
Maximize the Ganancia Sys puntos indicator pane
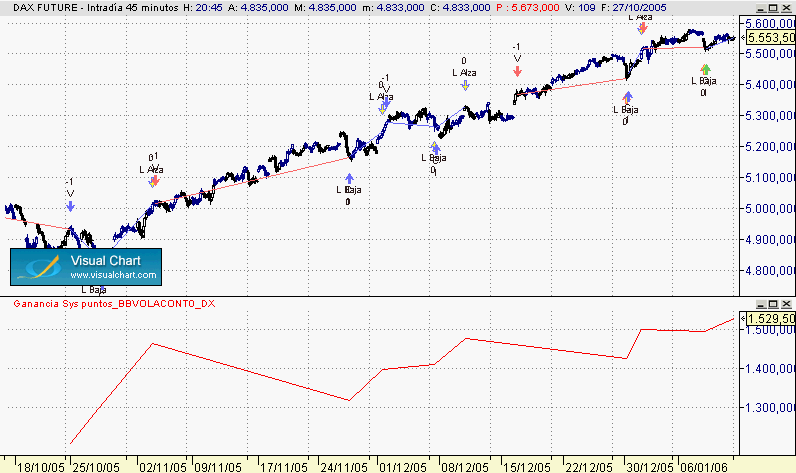pos(773,304)
